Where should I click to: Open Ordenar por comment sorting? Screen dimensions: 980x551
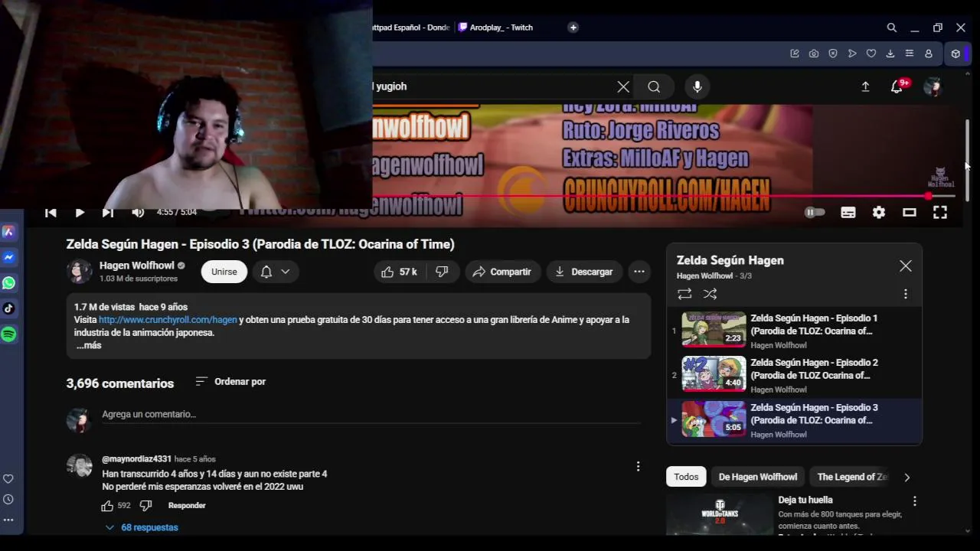pyautogui.click(x=230, y=381)
